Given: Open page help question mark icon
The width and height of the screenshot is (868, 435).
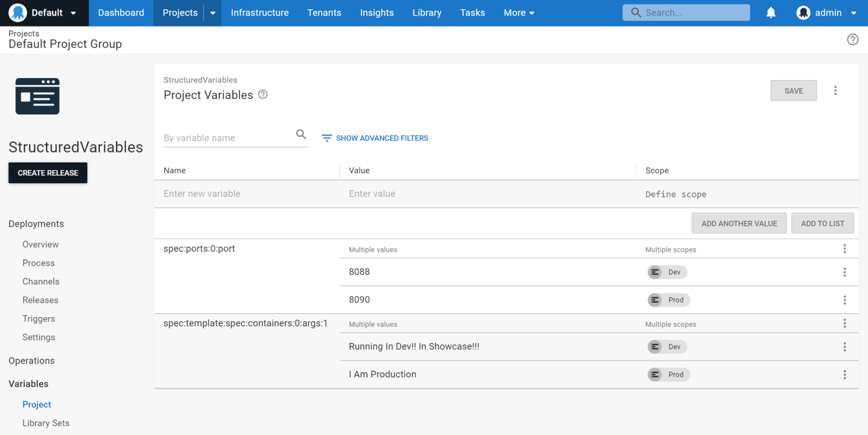Looking at the screenshot, I should pyautogui.click(x=852, y=40).
